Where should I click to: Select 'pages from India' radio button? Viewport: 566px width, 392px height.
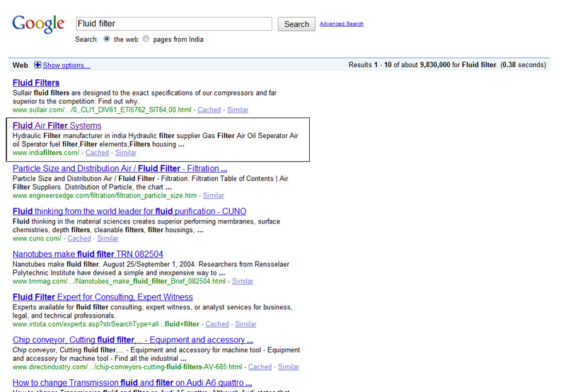click(146, 39)
